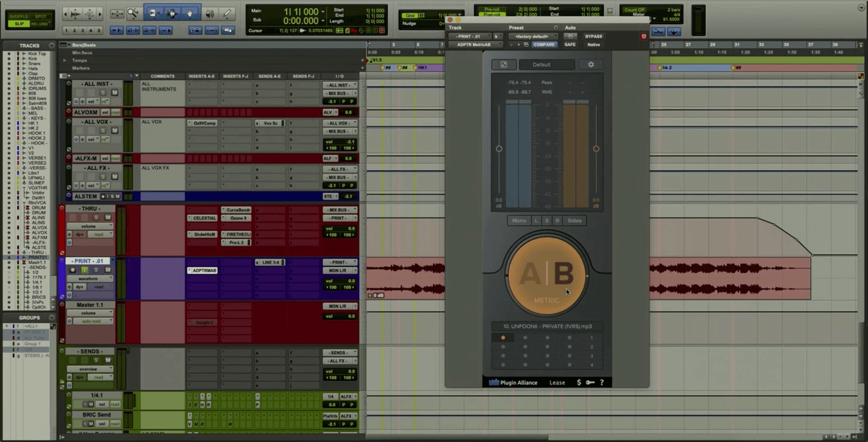Open the waveform view selector on PRINT track

tap(90, 278)
